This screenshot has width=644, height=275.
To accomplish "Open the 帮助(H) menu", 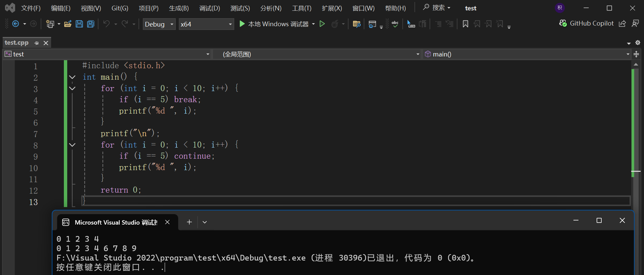I will pos(395,8).
